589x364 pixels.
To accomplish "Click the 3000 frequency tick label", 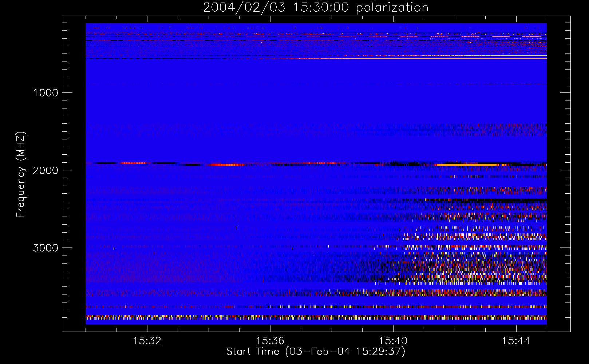I will pos(46,248).
